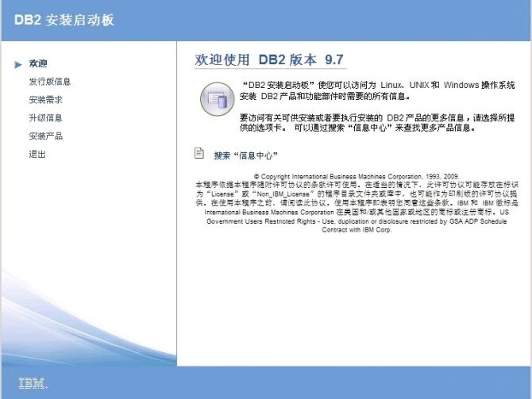Screen dimensions: 532x399
Task: Open the 搜索"信息中心" link
Action: (245, 155)
